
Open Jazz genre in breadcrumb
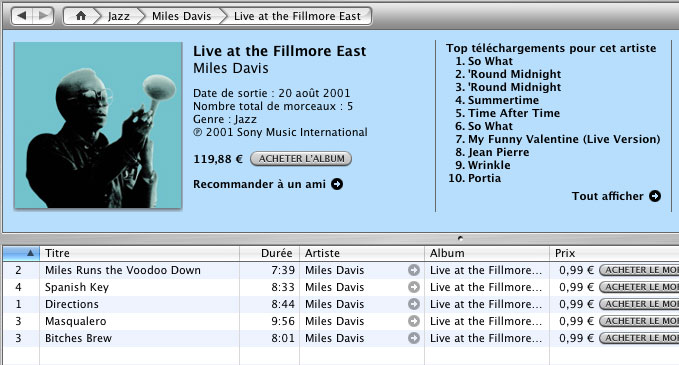[x=119, y=16]
